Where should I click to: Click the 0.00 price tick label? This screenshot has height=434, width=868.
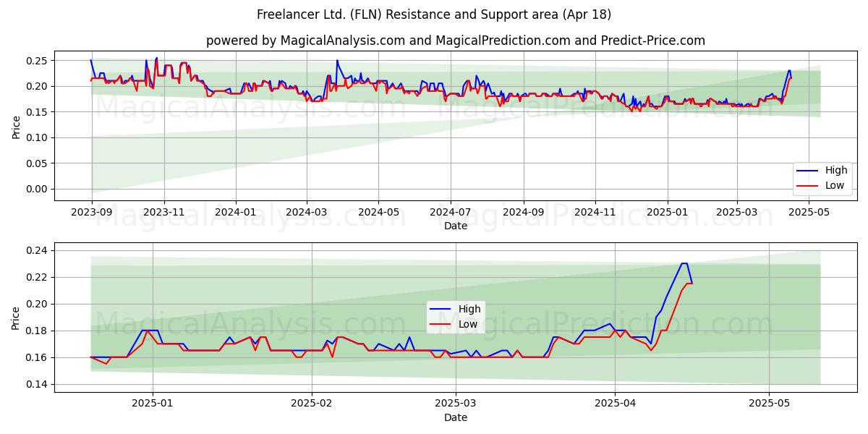[37, 189]
